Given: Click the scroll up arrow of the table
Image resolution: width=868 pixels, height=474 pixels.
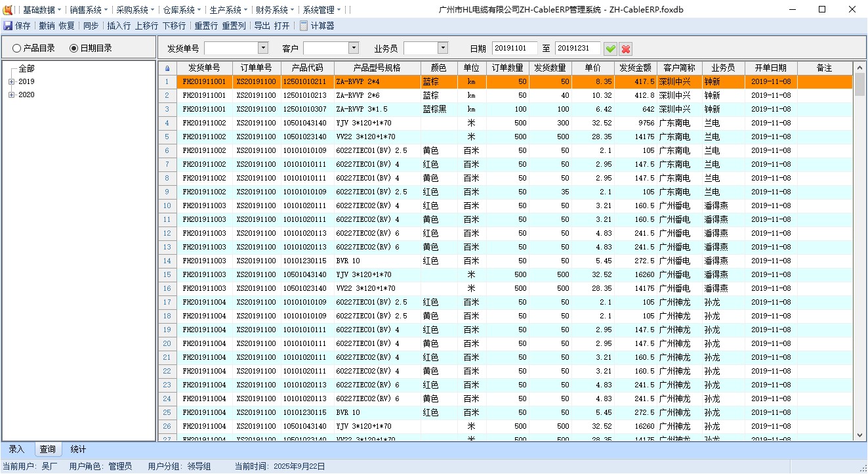Looking at the screenshot, I should tap(859, 68).
